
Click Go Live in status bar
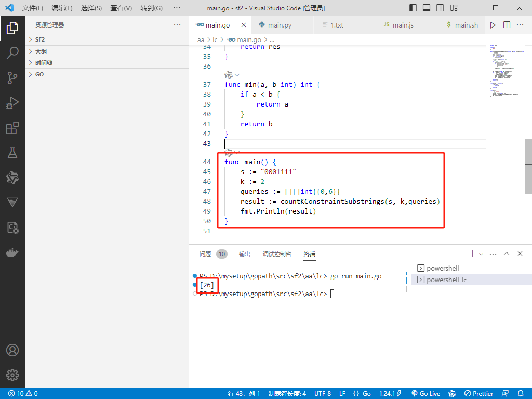click(x=426, y=393)
